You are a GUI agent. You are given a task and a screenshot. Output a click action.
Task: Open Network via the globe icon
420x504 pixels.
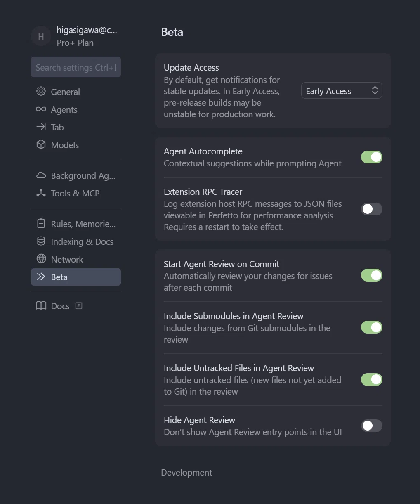(41, 259)
